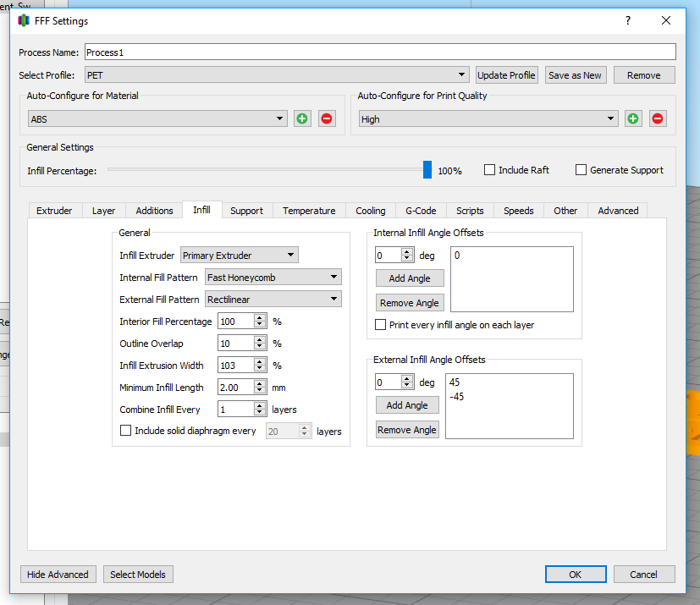Click inside the Process Name field
The height and width of the screenshot is (605, 700).
(x=380, y=52)
